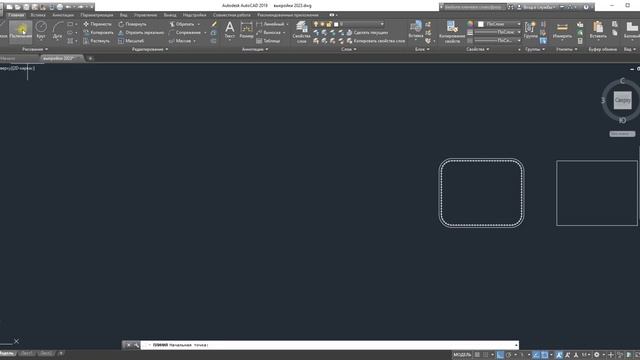Toggle polar tracking in status bar
The width and height of the screenshot is (640, 360).
coord(509,355)
